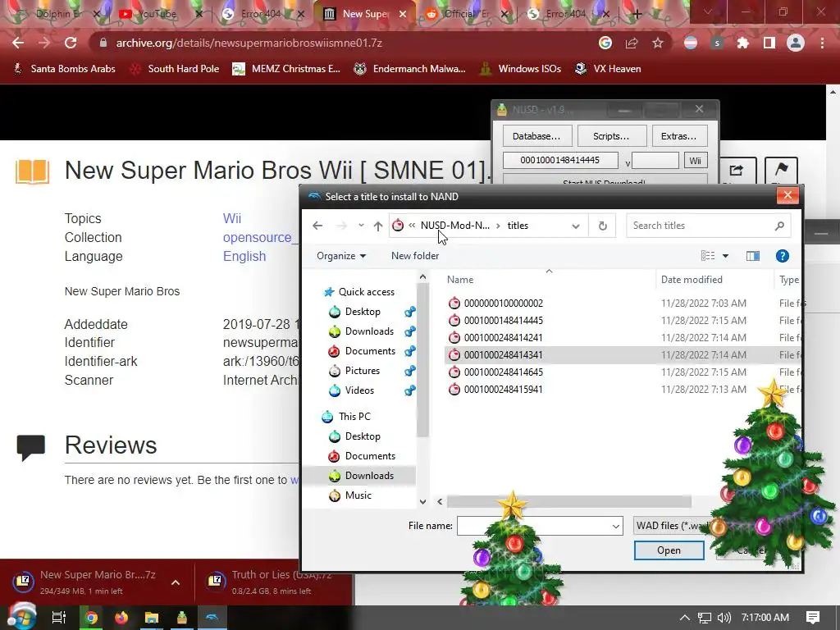The height and width of the screenshot is (630, 840).
Task: Switch to the YouTube tab
Action: coord(157,14)
